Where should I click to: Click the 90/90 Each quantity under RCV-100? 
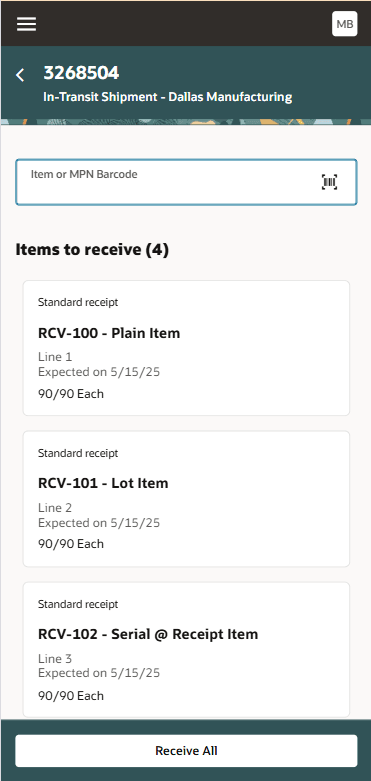(x=71, y=394)
